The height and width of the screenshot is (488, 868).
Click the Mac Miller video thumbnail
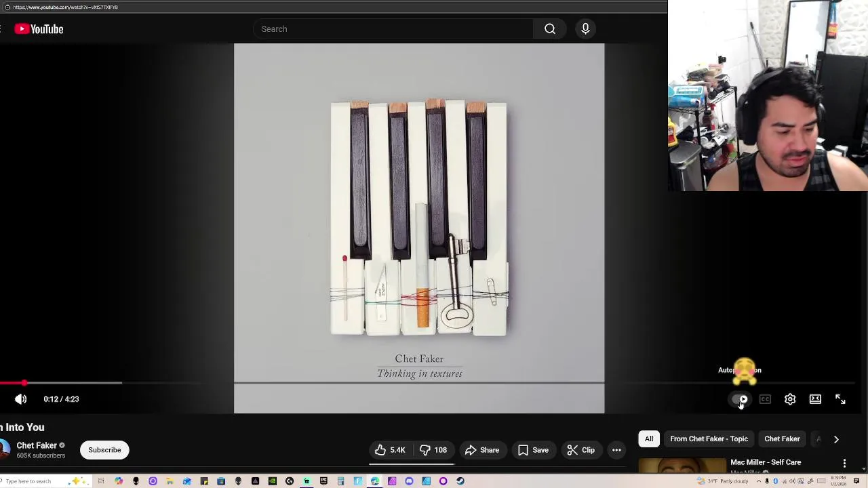pyautogui.click(x=682, y=465)
